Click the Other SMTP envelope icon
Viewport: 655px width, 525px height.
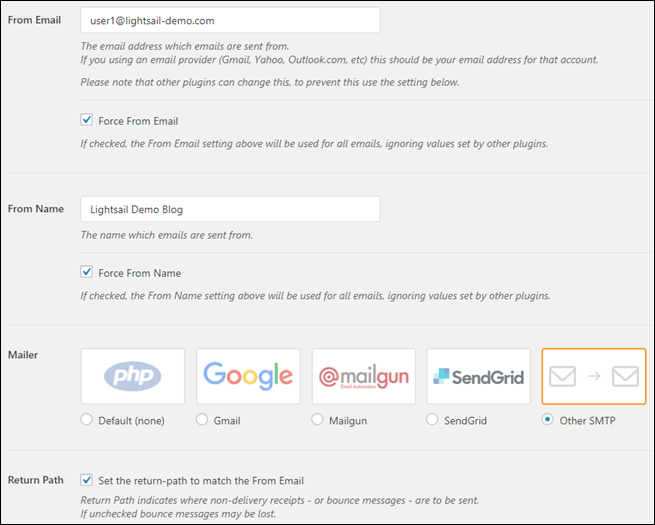tap(594, 376)
